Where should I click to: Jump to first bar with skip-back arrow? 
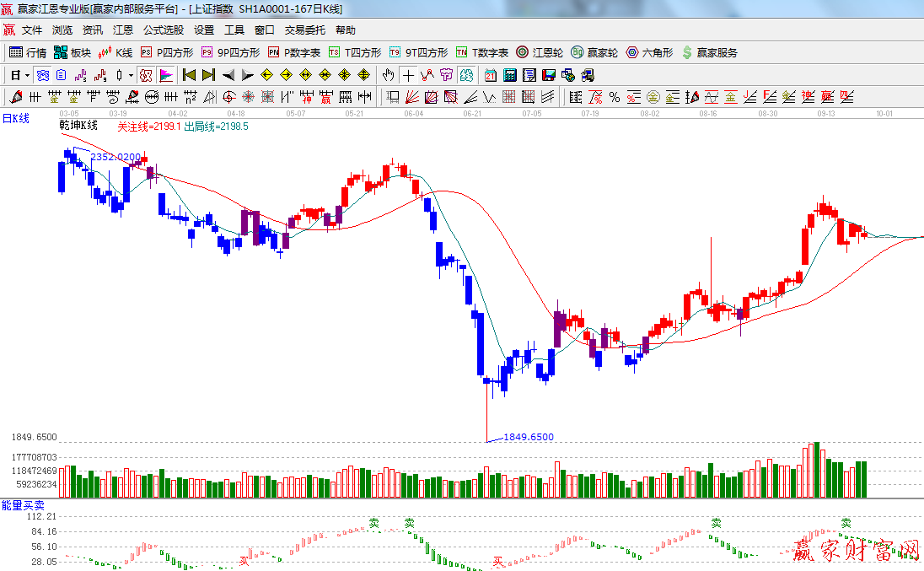coord(189,75)
